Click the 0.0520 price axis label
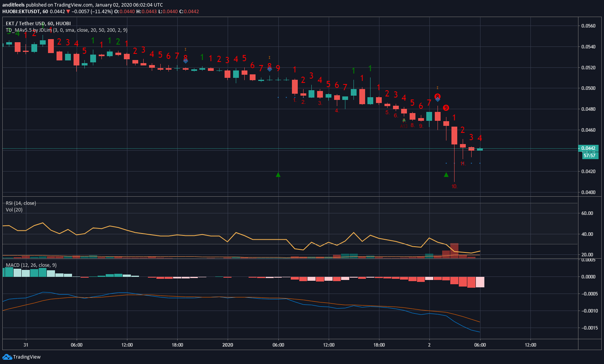The width and height of the screenshot is (604, 364). pos(588,68)
